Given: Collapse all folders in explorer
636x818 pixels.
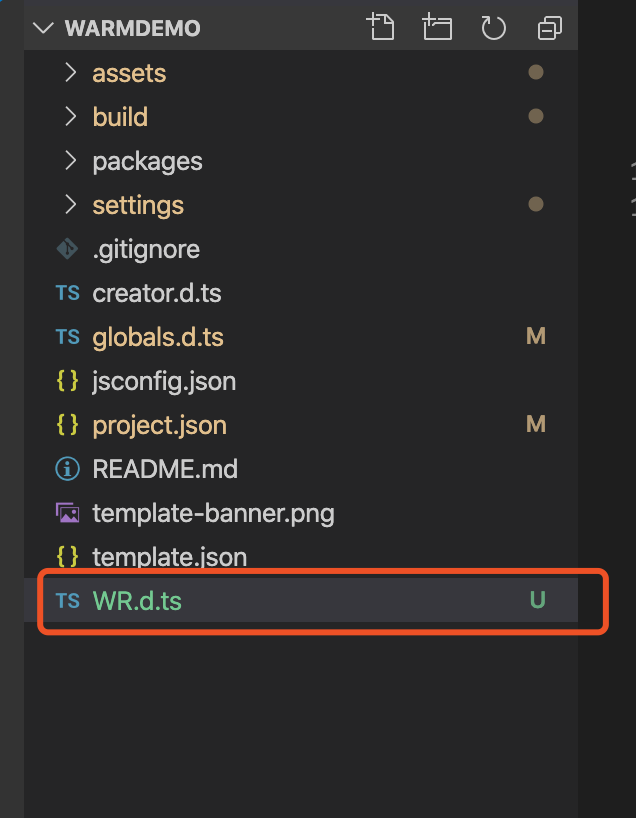Looking at the screenshot, I should click(x=549, y=28).
